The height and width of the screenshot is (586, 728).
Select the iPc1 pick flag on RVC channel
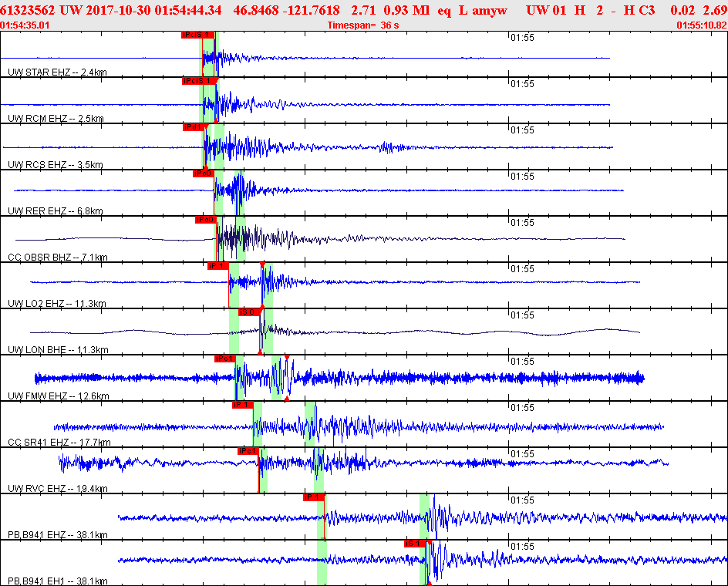coord(248,451)
